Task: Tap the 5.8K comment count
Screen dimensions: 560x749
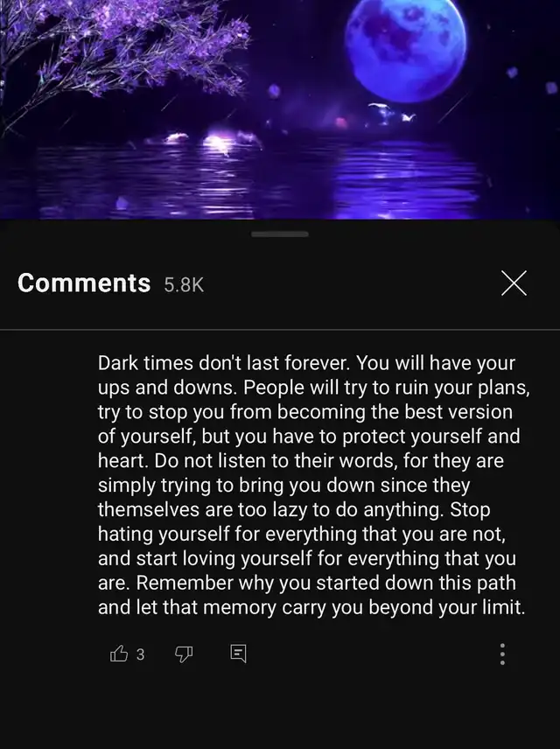Action: click(x=184, y=284)
